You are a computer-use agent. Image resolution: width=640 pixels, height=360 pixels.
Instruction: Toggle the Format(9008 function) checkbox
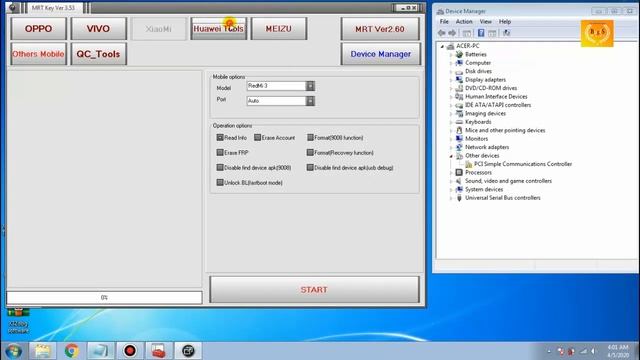point(310,138)
